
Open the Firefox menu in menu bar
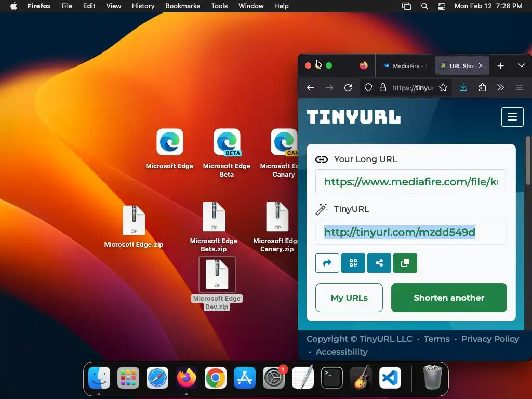click(39, 6)
